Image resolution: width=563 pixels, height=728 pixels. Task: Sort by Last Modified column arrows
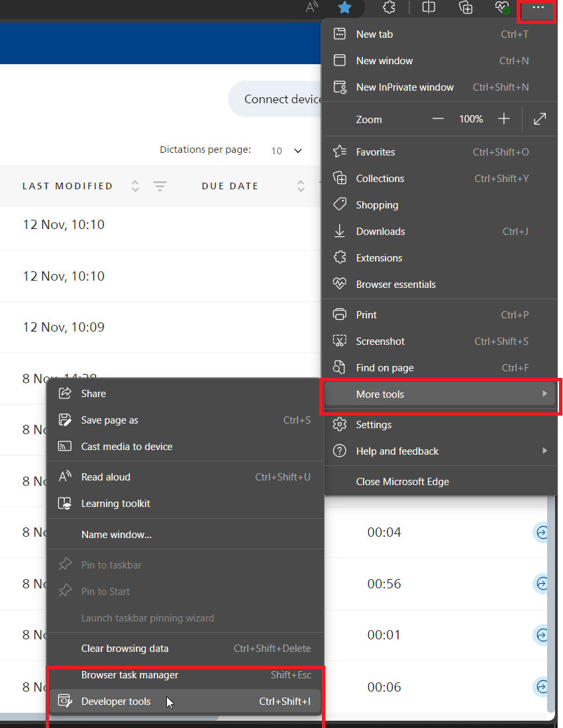pos(135,186)
